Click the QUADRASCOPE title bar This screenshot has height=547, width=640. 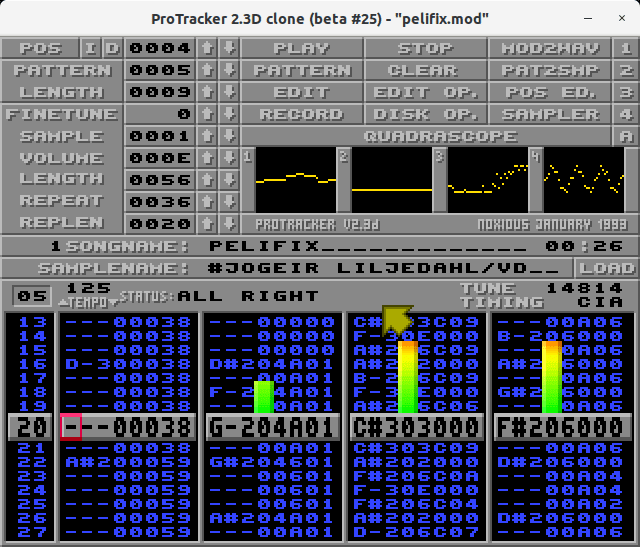coord(426,136)
